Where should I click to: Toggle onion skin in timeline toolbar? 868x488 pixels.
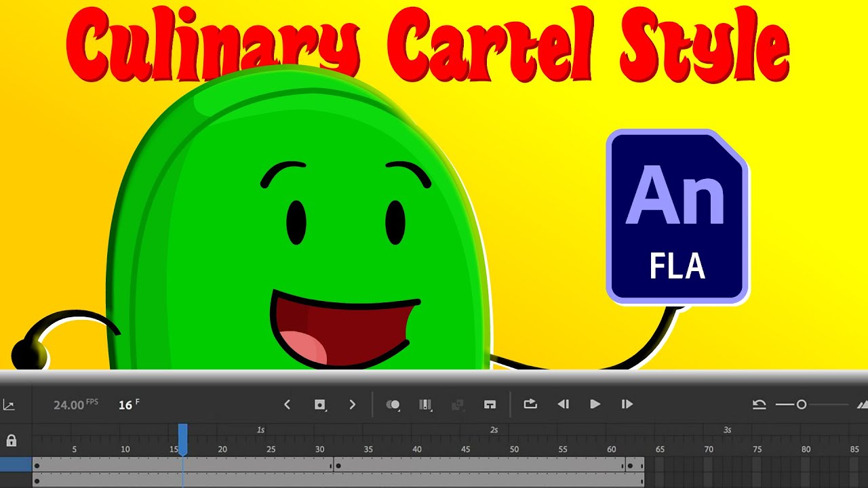393,405
